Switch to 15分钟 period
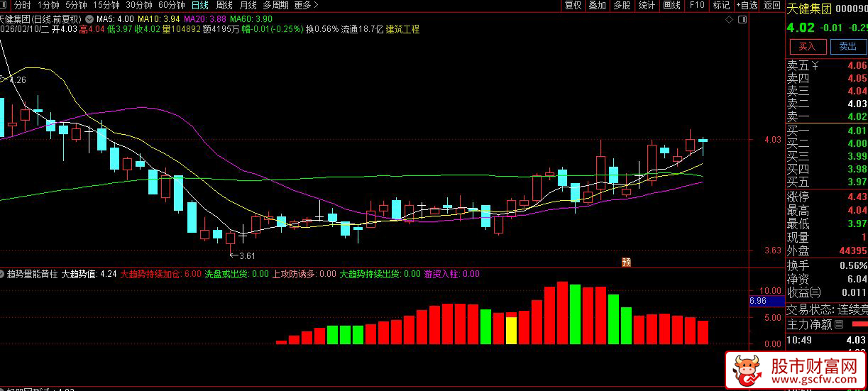Viewport: 868px width, 391px height. [x=106, y=5]
